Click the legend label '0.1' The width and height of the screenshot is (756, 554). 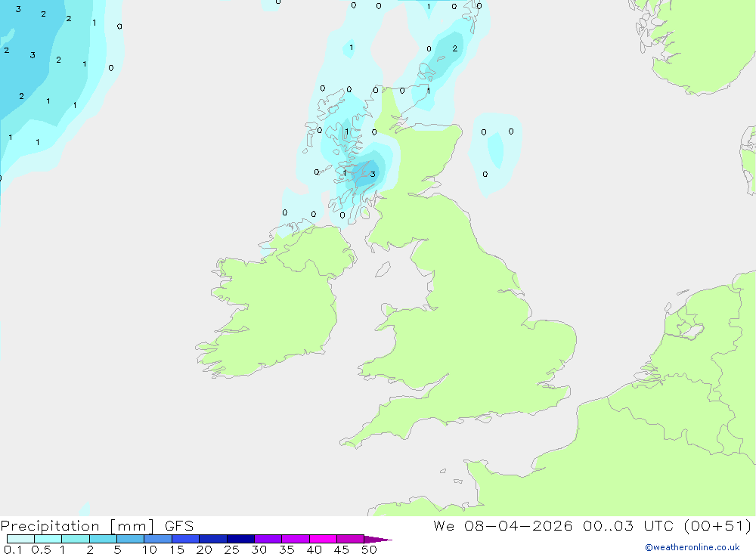[13, 549]
